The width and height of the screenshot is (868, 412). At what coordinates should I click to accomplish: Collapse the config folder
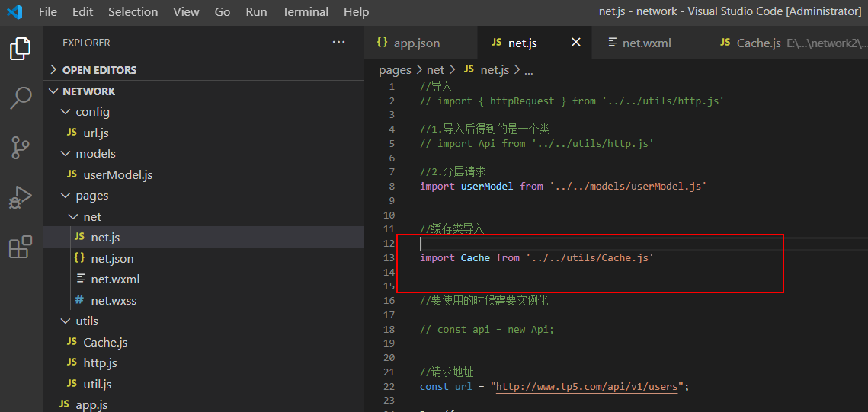tap(203, 112)
